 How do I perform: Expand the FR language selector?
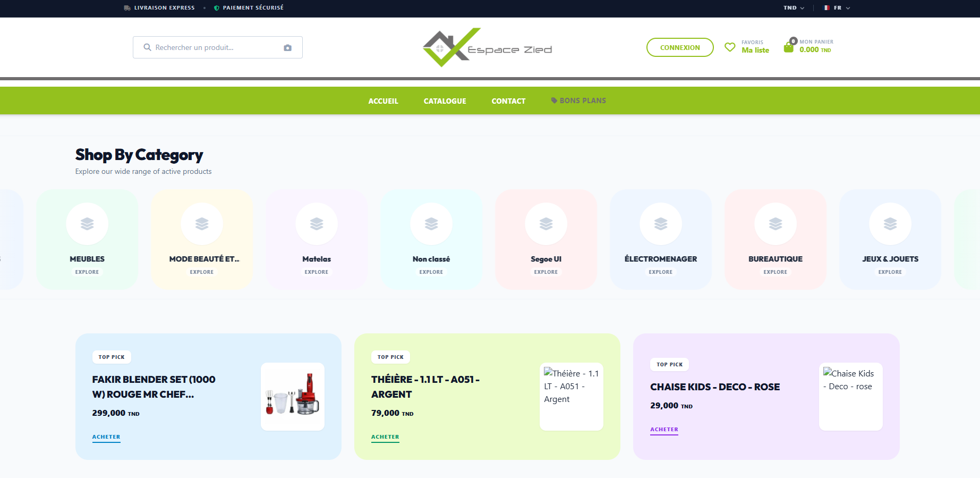coord(837,8)
